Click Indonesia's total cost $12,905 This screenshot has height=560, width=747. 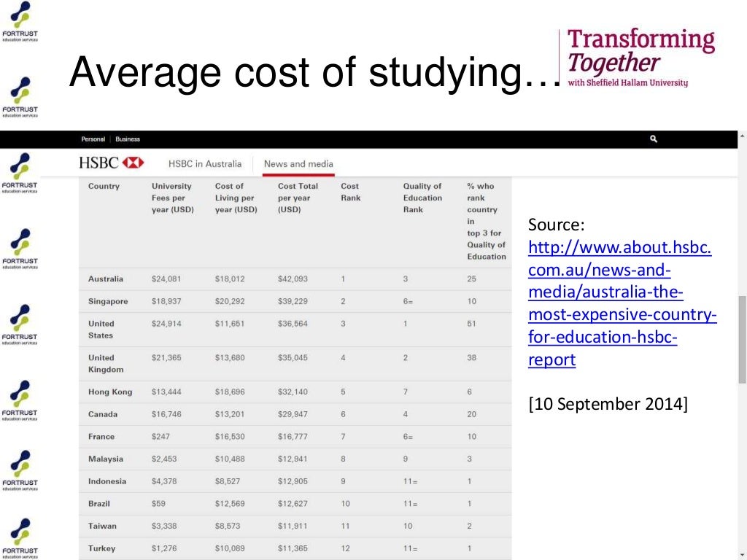pyautogui.click(x=293, y=481)
